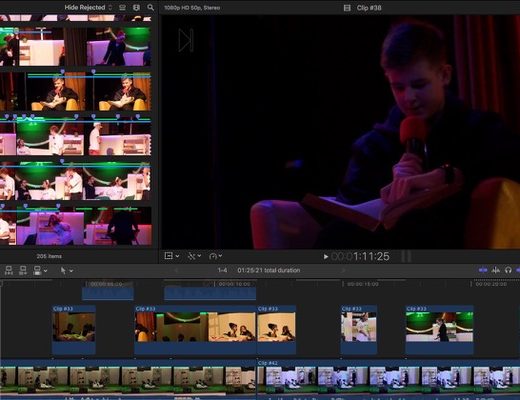Select Clip #33 with standing person in white
This screenshot has width=520, height=400.
click(359, 329)
